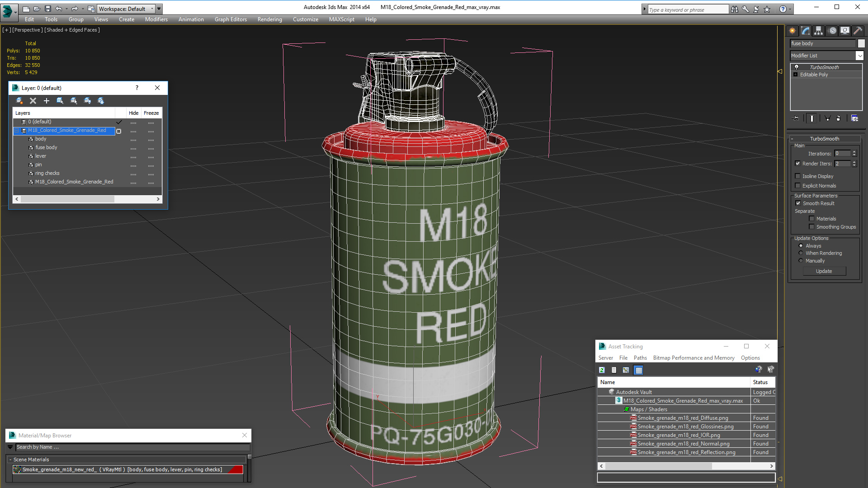
Task: Click the binoculars search icon in InfoCenter
Action: click(x=735, y=9)
